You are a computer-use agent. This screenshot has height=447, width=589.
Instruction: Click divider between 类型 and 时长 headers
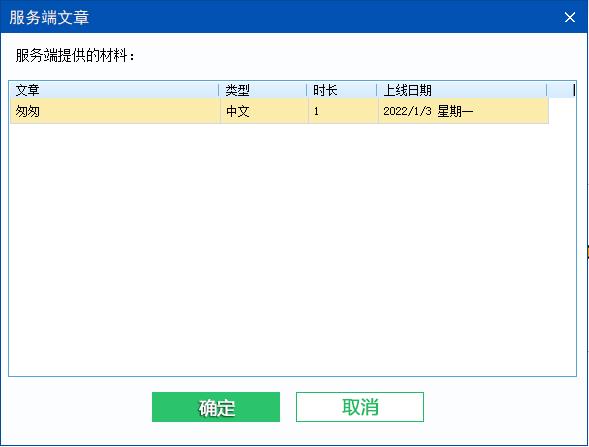[307, 90]
